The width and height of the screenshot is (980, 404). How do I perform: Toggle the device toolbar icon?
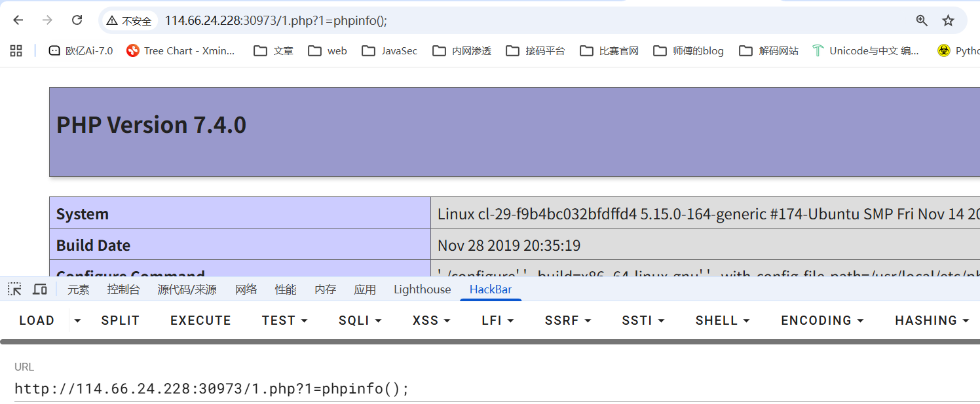(x=40, y=289)
